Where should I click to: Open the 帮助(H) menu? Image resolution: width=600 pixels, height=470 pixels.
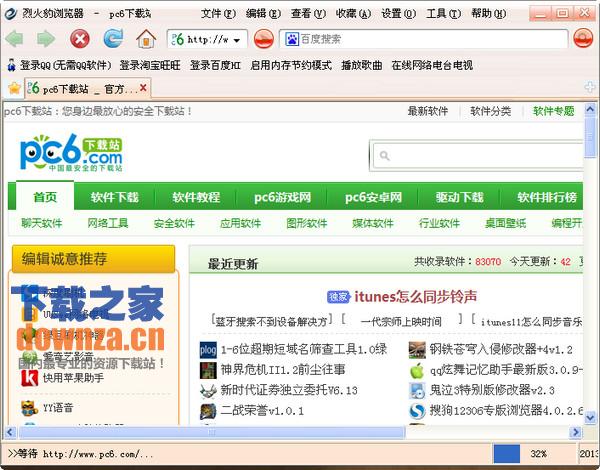(x=489, y=14)
